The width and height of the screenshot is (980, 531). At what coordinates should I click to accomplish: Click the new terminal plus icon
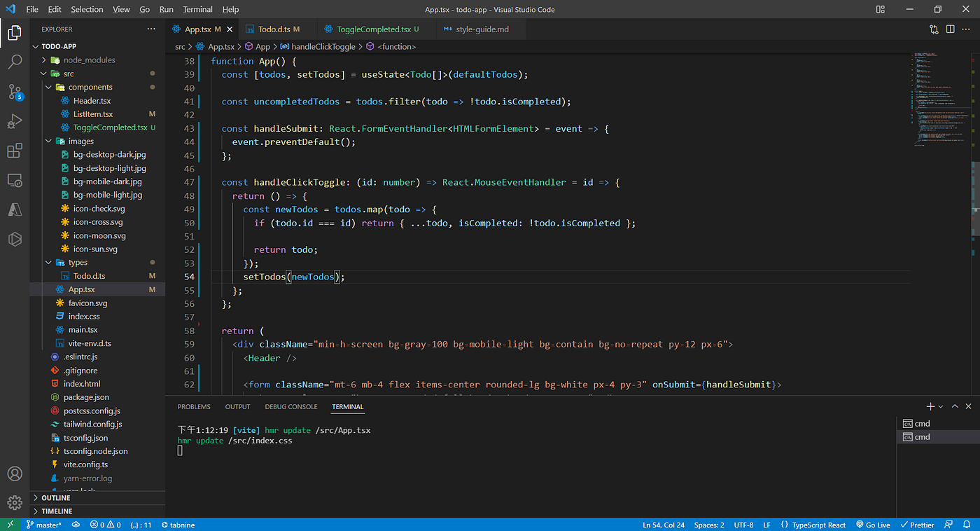click(x=930, y=406)
